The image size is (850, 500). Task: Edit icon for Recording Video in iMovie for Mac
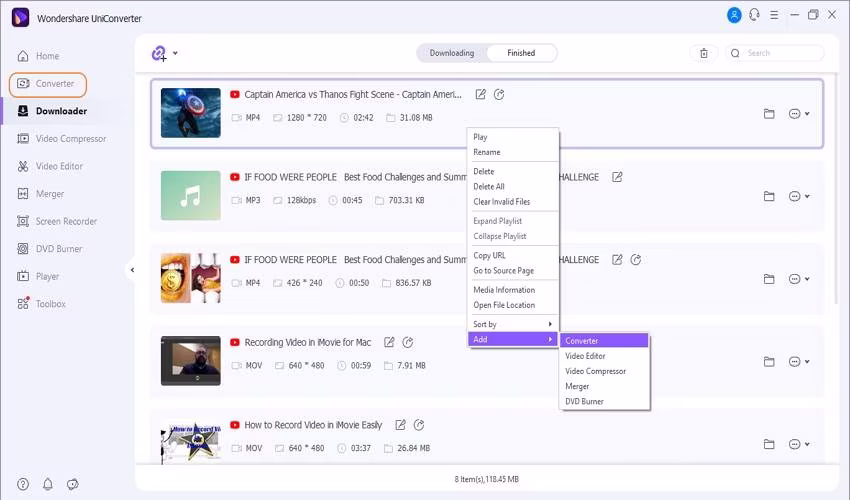click(389, 342)
